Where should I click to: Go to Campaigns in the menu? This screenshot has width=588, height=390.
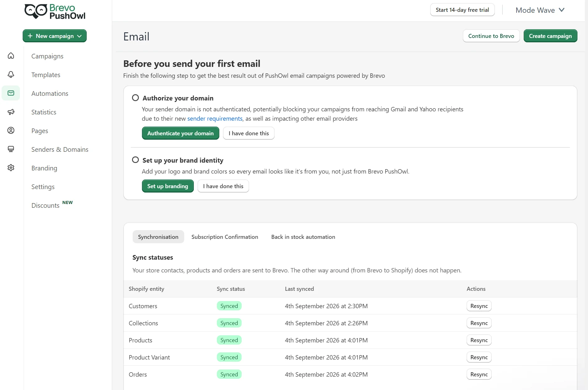[x=47, y=56]
